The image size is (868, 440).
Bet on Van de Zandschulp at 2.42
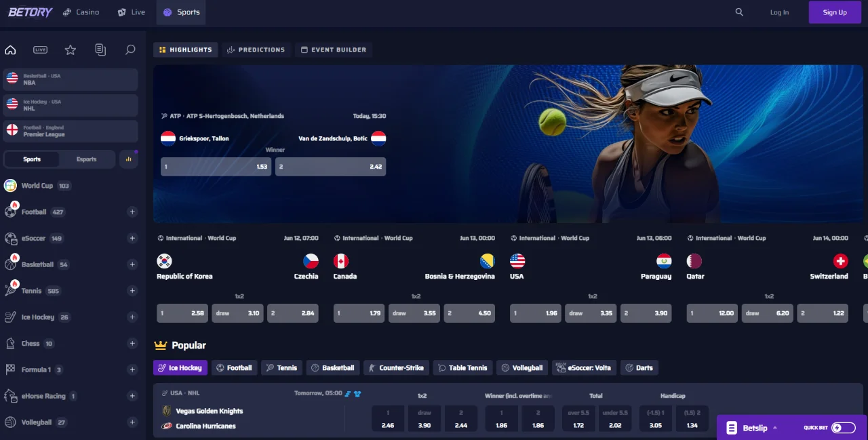click(330, 166)
